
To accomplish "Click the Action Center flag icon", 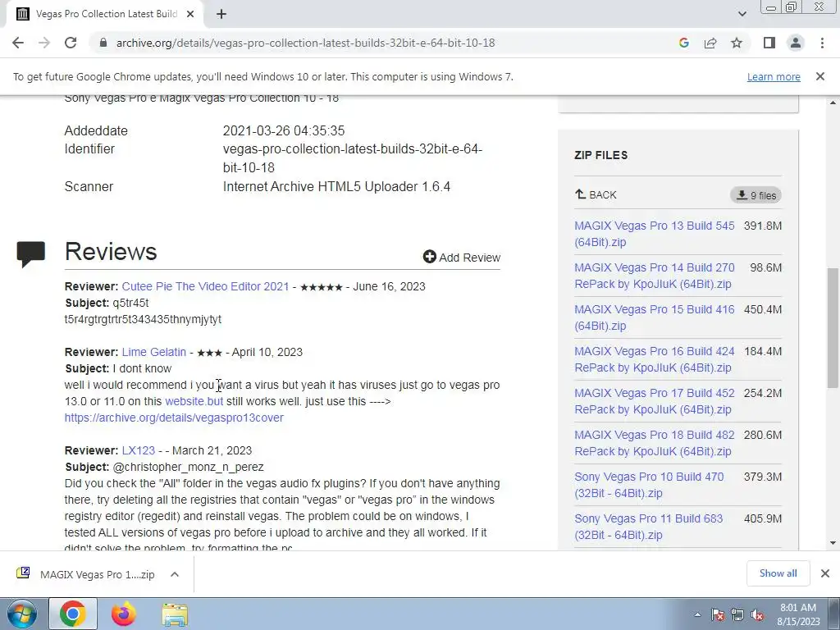I will pyautogui.click(x=717, y=614).
